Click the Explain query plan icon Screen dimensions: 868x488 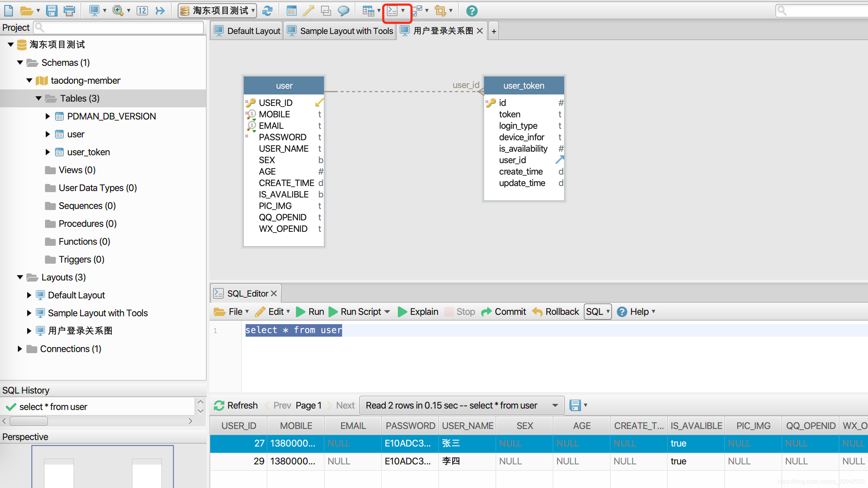[x=417, y=311]
